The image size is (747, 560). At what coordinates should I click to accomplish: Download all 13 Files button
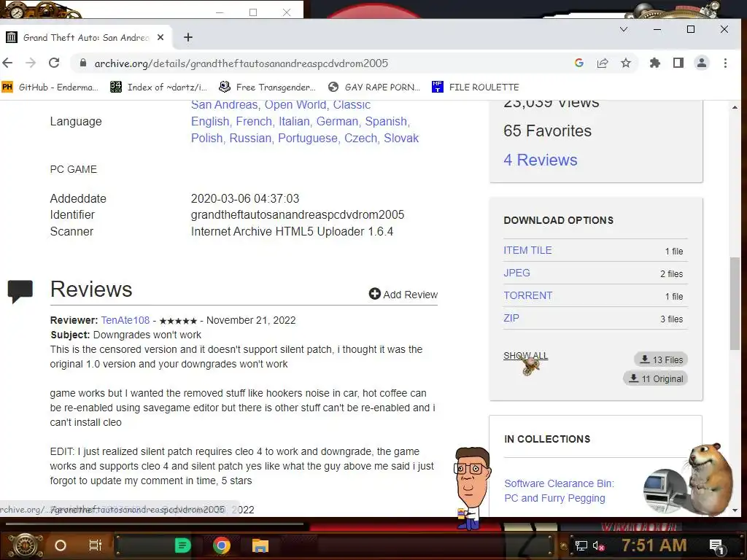pyautogui.click(x=661, y=359)
